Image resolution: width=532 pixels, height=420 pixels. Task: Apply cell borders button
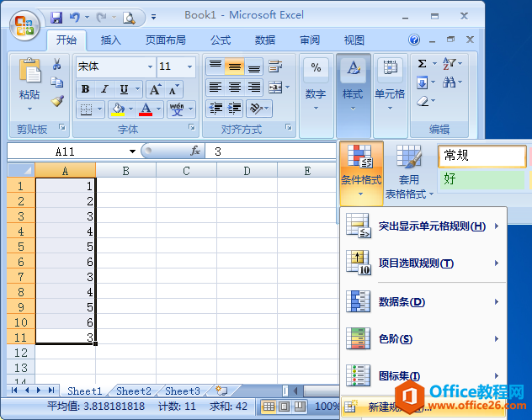tap(86, 109)
